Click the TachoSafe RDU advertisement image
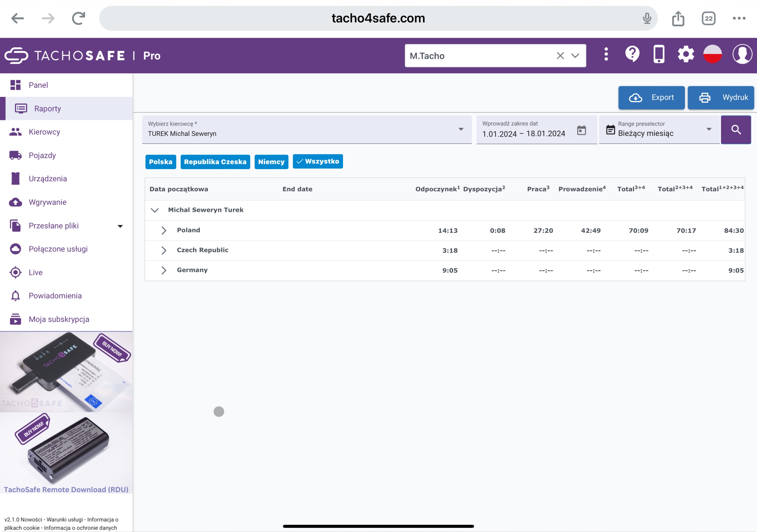 [x=66, y=452]
